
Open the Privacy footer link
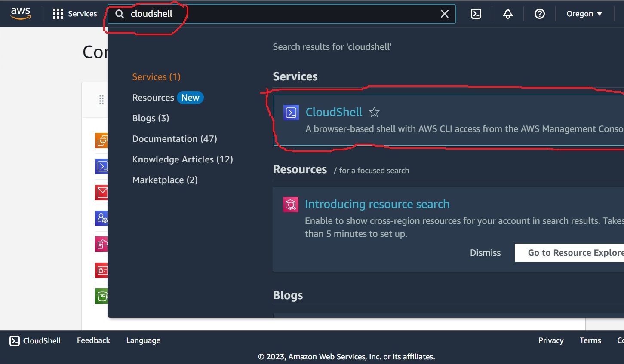551,340
